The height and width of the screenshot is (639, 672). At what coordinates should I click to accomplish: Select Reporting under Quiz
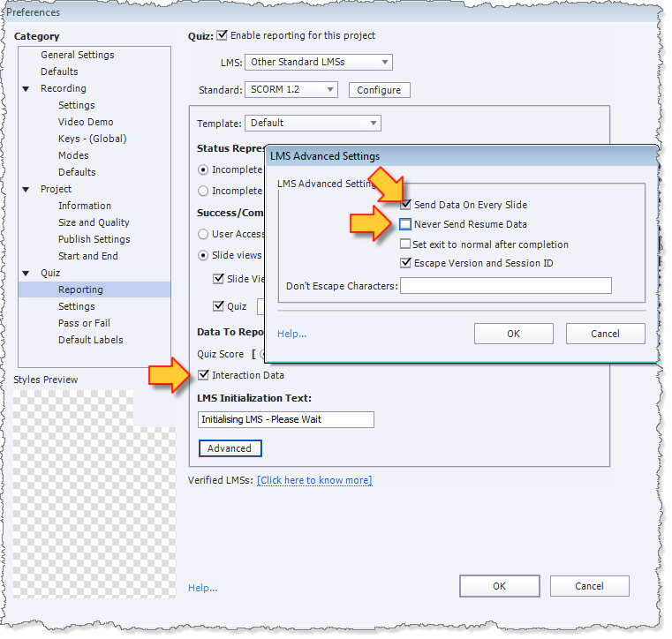(x=94, y=289)
